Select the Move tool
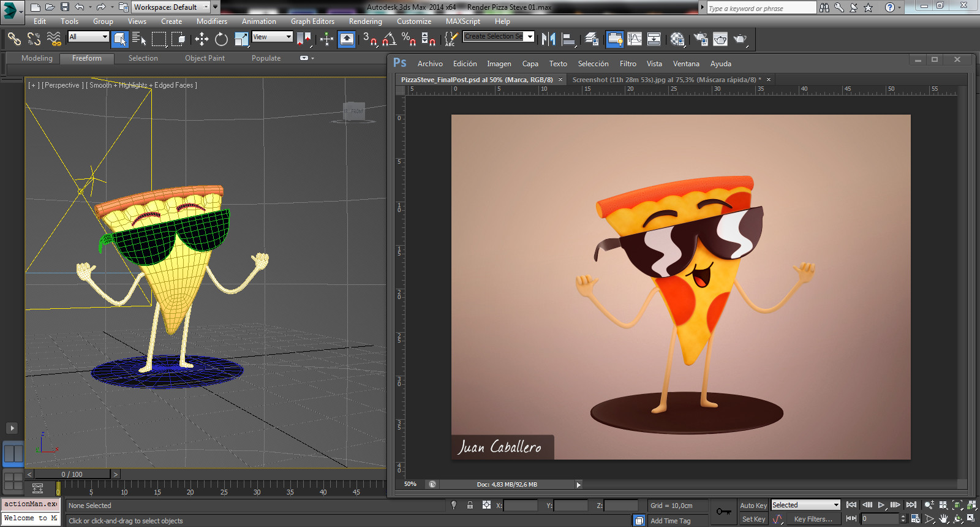The image size is (980, 527). [x=202, y=39]
